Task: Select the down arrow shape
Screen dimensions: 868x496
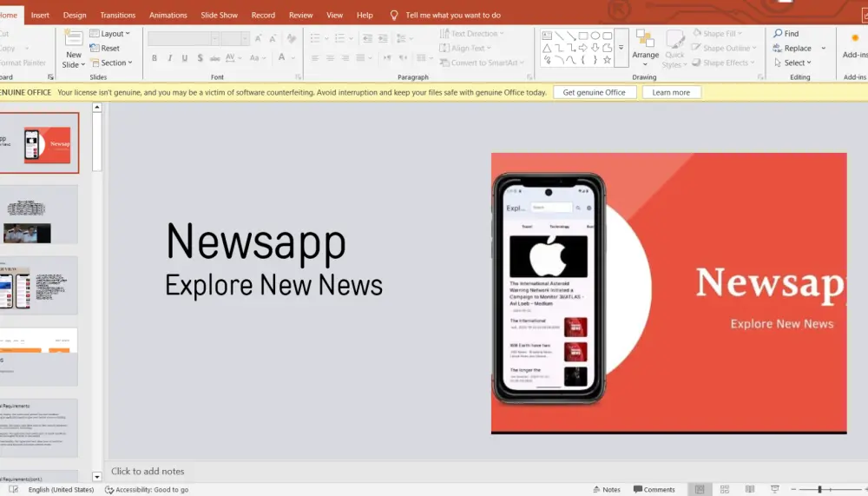Action: pos(595,49)
